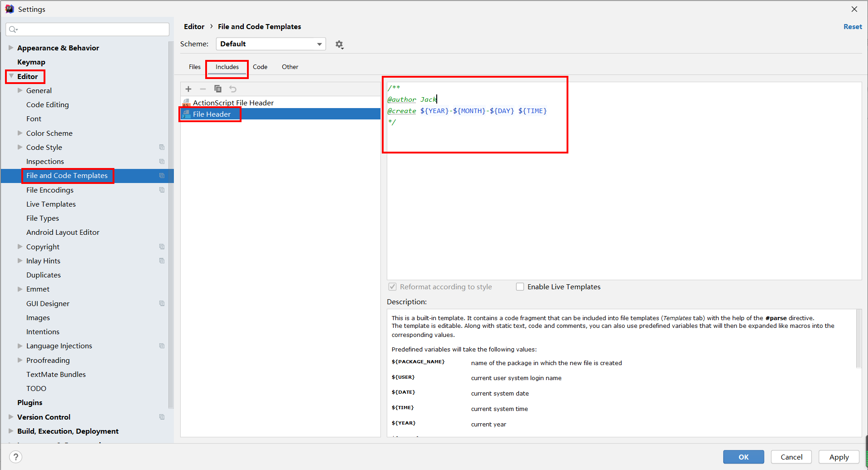
Task: Open the help question mark
Action: [15, 457]
